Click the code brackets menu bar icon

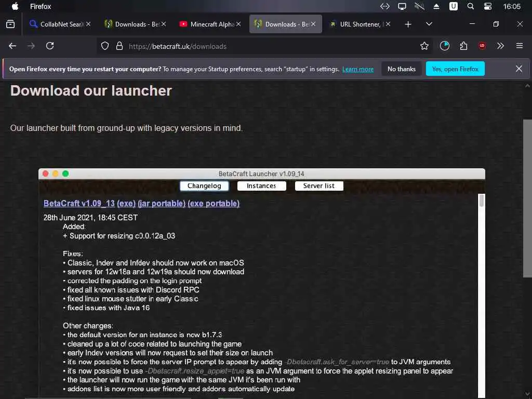(x=385, y=6)
